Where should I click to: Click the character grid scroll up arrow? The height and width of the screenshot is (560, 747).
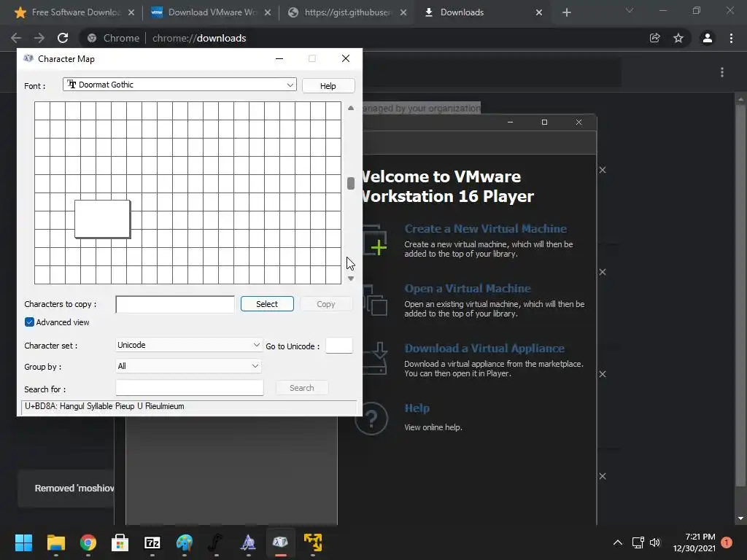(351, 108)
